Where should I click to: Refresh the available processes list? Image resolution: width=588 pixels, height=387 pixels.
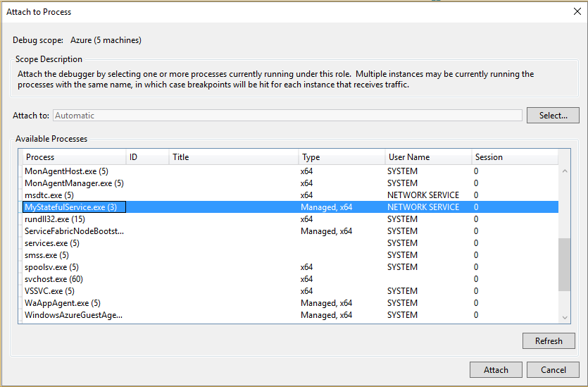[549, 341]
